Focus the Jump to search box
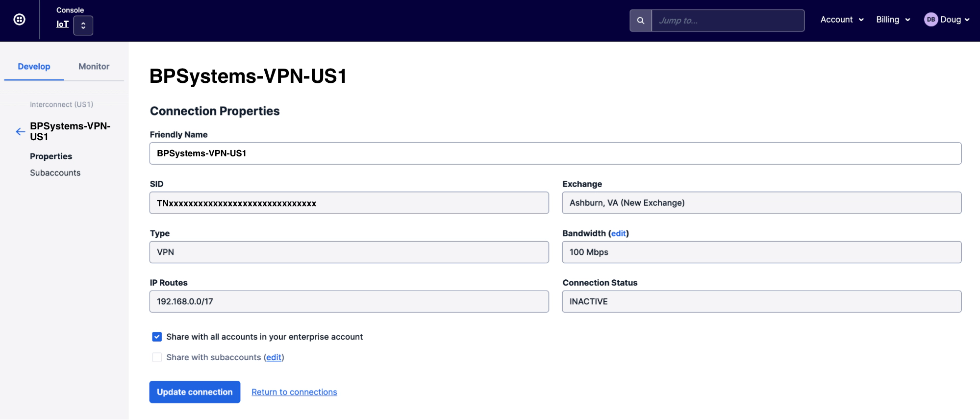This screenshot has width=980, height=420. pos(728,21)
